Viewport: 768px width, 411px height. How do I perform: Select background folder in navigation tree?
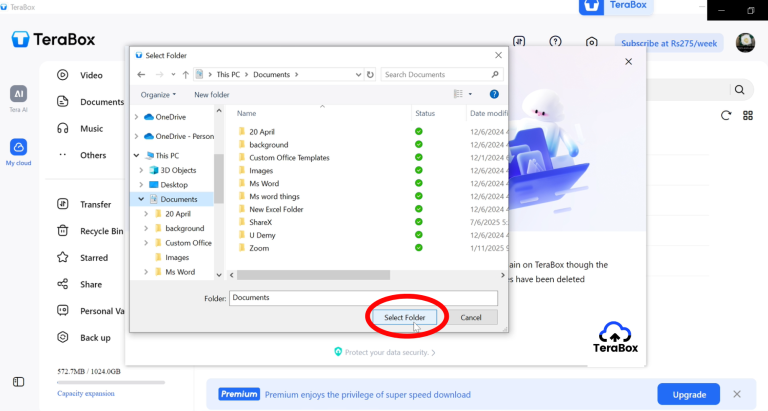[184, 228]
